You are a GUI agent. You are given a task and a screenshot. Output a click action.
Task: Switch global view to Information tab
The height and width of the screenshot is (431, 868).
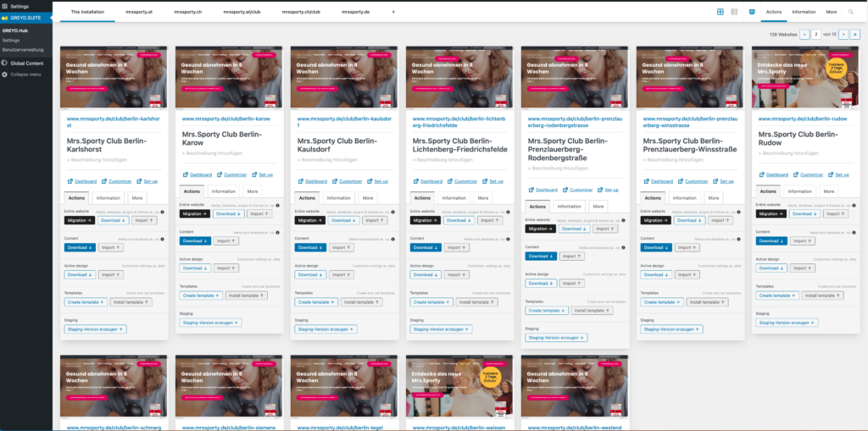click(804, 12)
